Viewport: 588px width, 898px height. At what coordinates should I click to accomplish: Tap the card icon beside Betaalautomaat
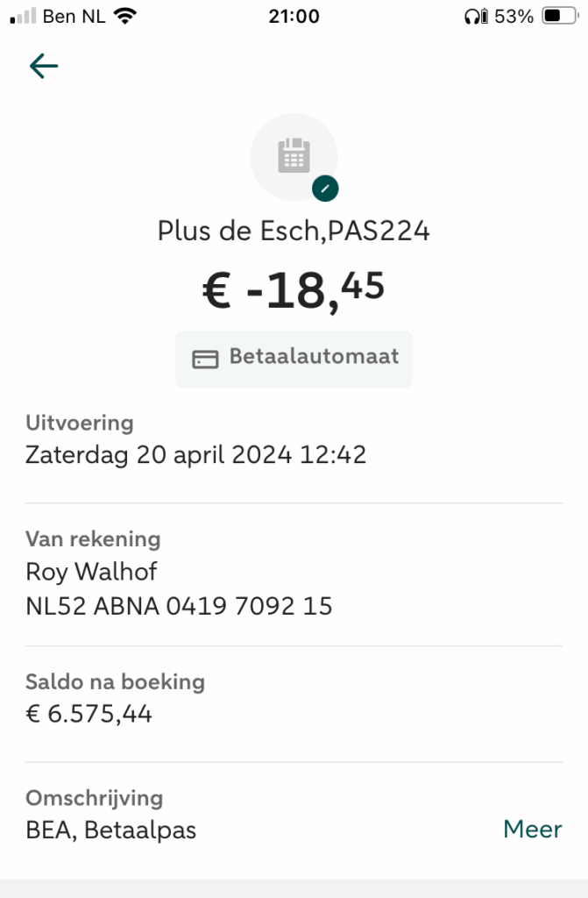(205, 359)
